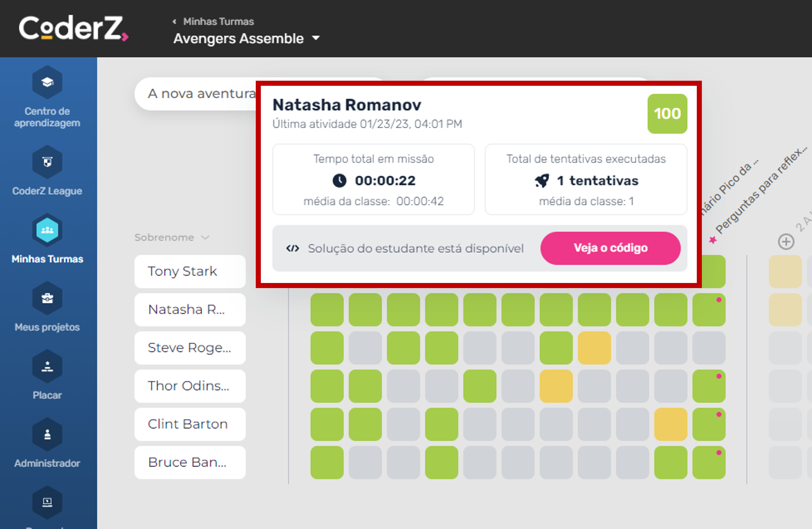
Task: Select student Clint Barton
Action: click(x=190, y=424)
